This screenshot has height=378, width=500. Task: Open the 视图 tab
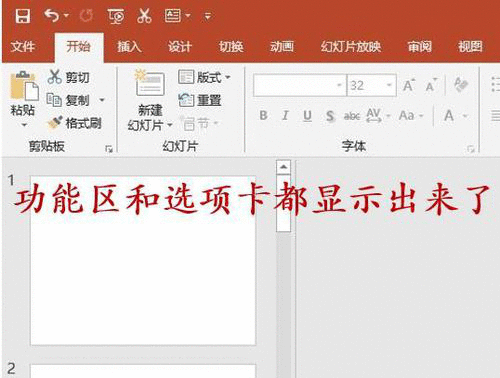(x=470, y=47)
